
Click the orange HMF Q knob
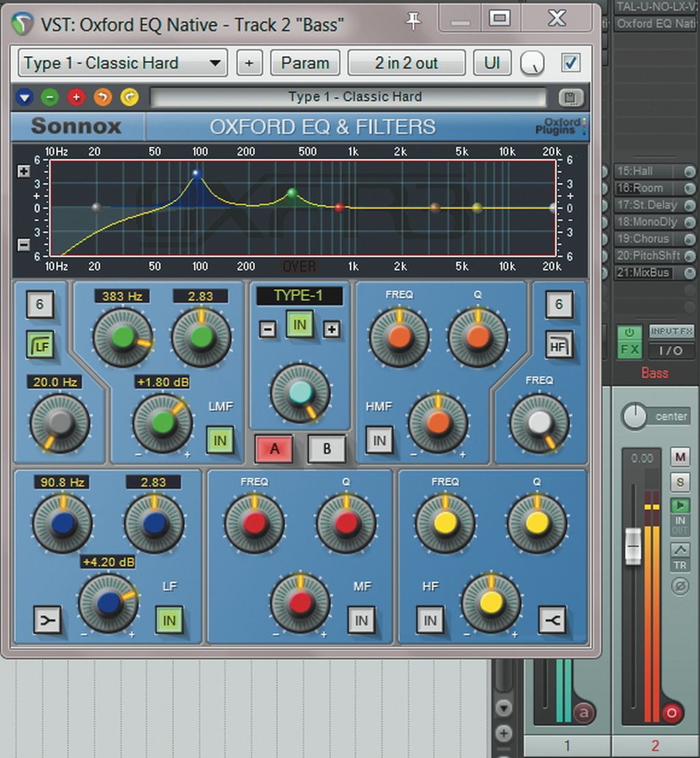pyautogui.click(x=478, y=336)
